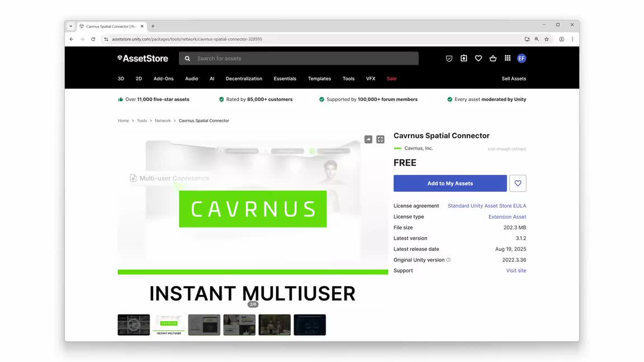
Task: Click the Cavrnus Spatial Connector title
Action: click(442, 135)
